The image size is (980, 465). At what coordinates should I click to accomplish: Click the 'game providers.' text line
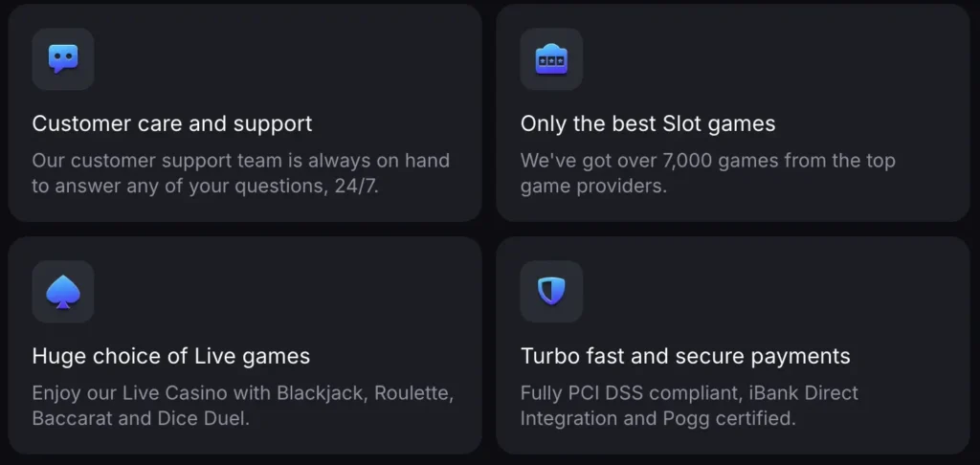[x=593, y=186]
